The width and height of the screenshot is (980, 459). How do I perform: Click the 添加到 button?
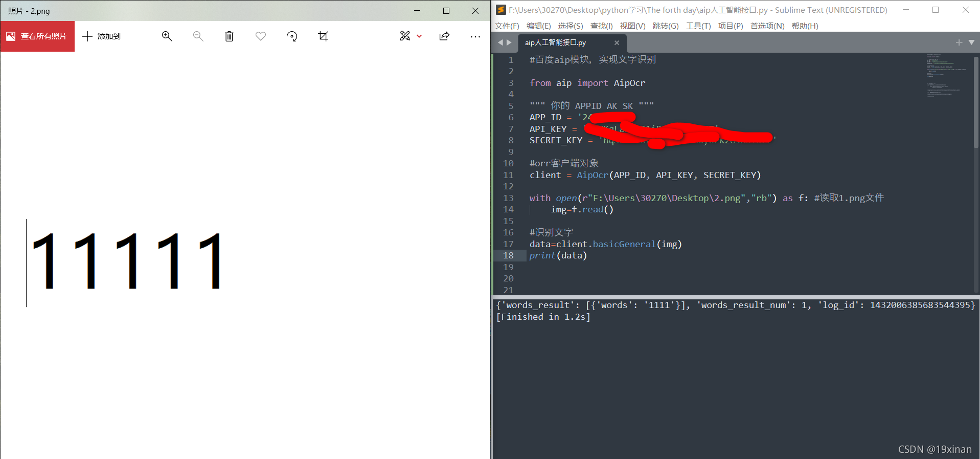pyautogui.click(x=102, y=36)
